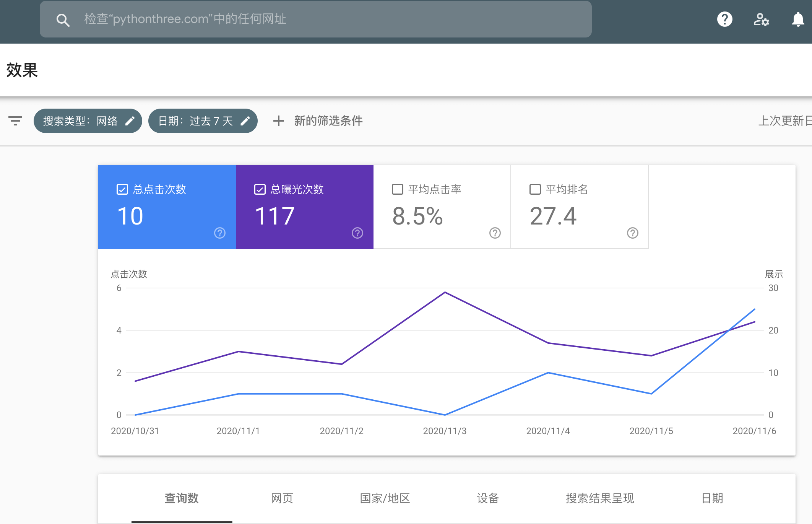The height and width of the screenshot is (524, 812).
Task: Switch to the 国家/地区 tab
Action: (x=385, y=498)
